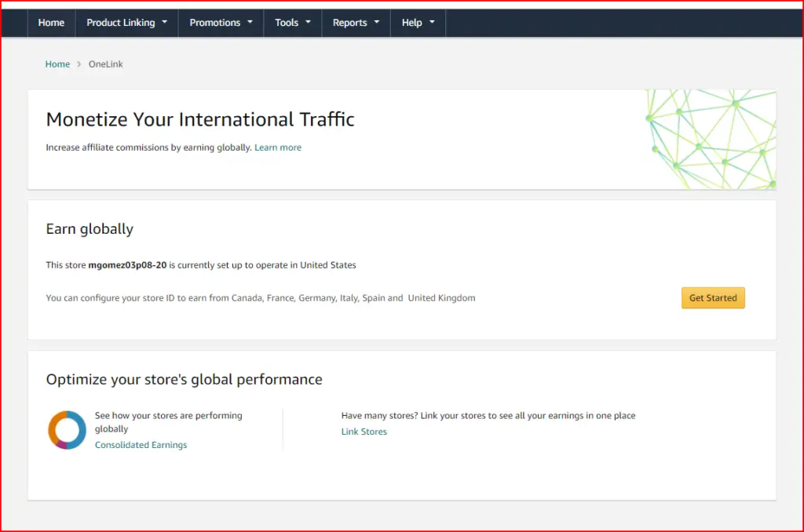The image size is (804, 532).
Task: Expand the Promotions dropdown arrow
Action: (x=250, y=22)
